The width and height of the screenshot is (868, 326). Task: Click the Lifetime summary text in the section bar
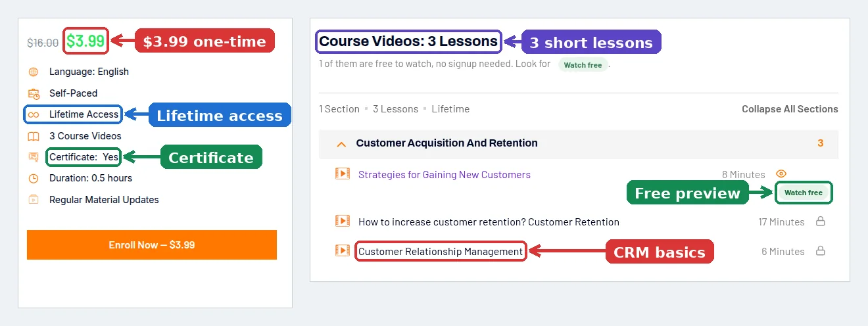pos(450,109)
